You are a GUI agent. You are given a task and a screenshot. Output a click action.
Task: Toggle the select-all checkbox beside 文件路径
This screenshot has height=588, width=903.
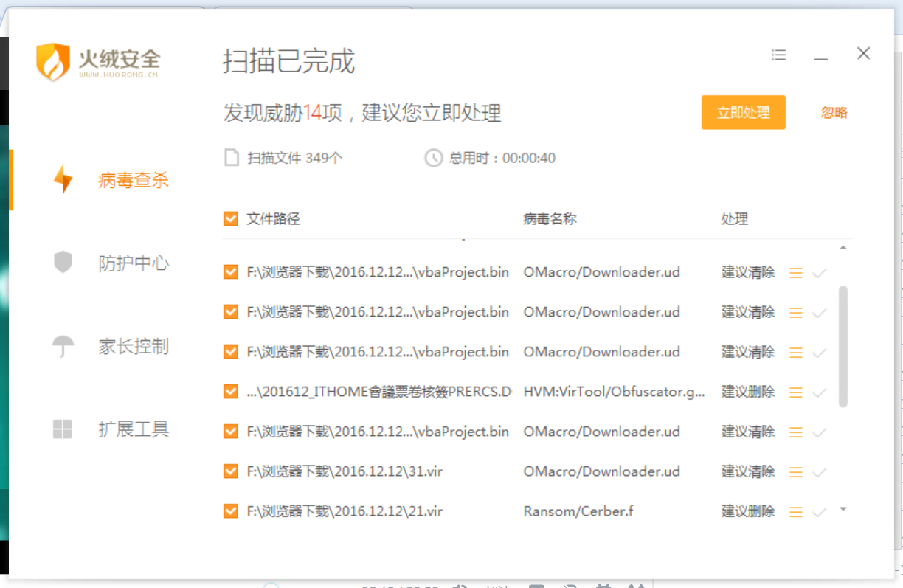click(x=230, y=219)
